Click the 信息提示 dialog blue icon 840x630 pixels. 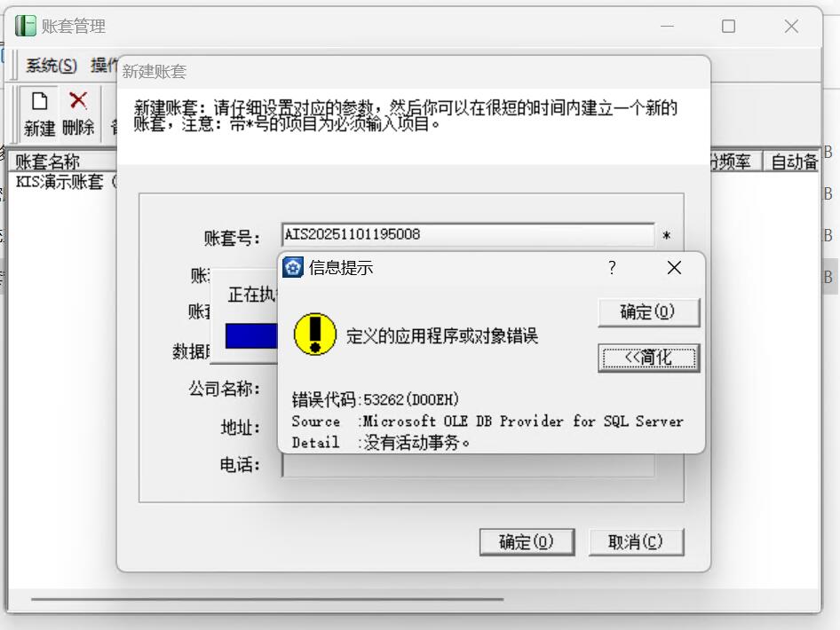point(293,267)
